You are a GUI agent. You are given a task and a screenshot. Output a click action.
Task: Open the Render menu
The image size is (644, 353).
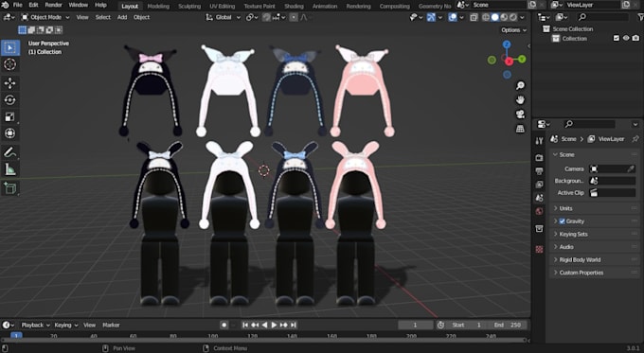53,5
